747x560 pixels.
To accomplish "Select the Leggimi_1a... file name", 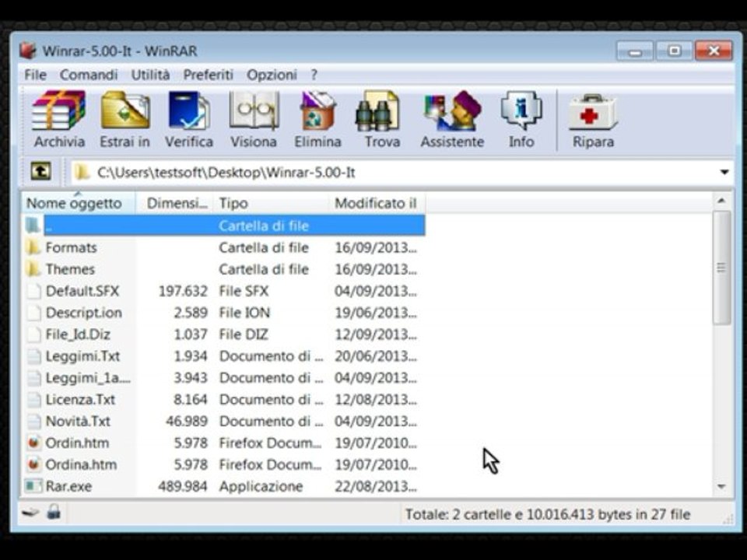I will [x=88, y=378].
